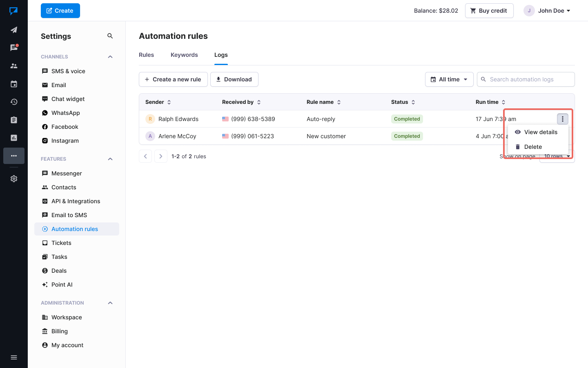The width and height of the screenshot is (588, 368).
Task: Open the 10 rows per page dropdown
Action: 557,156
